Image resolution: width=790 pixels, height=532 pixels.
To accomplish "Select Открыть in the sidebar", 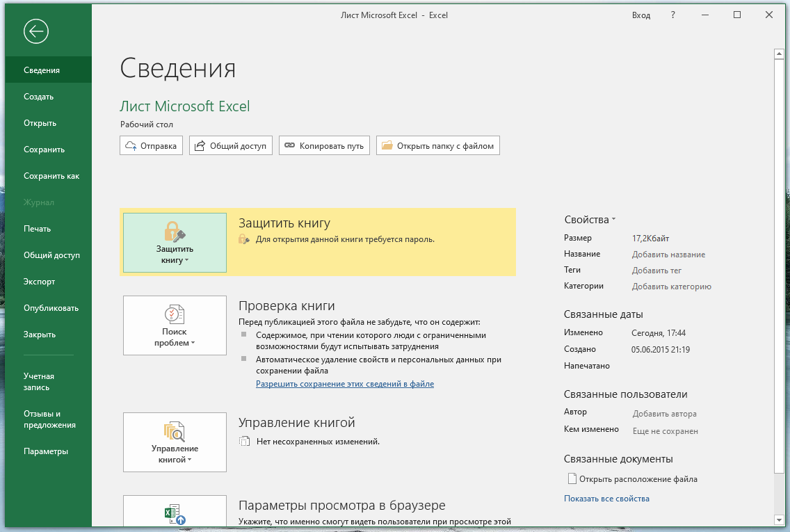I will point(49,123).
